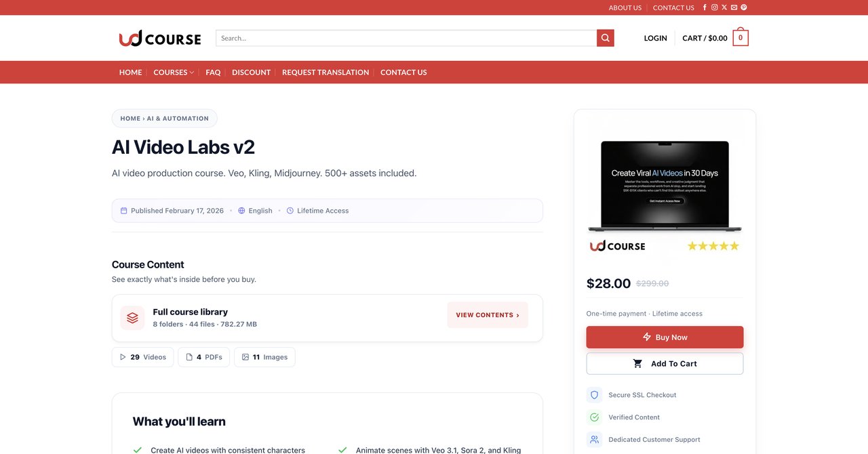Screen dimensions: 868x454
Task: Click the laptop course preview image
Action: (x=665, y=186)
